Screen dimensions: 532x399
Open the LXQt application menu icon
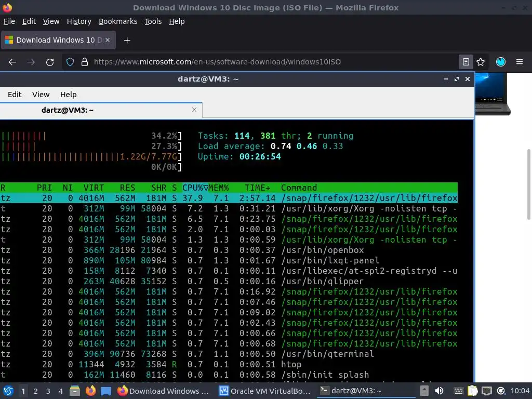point(8,391)
